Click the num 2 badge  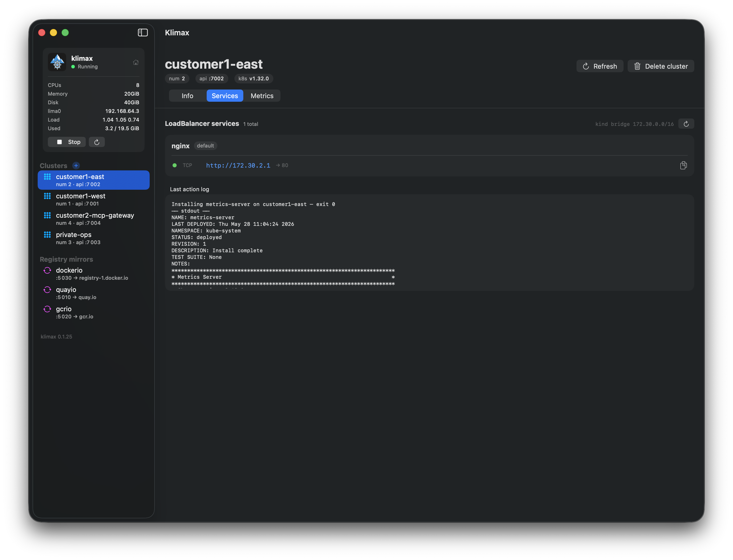pyautogui.click(x=177, y=79)
